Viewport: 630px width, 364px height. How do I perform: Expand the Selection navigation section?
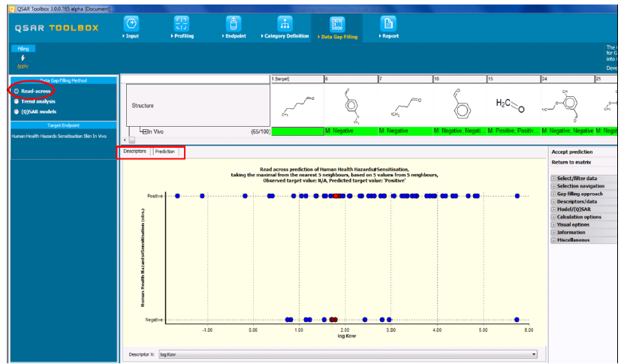553,186
